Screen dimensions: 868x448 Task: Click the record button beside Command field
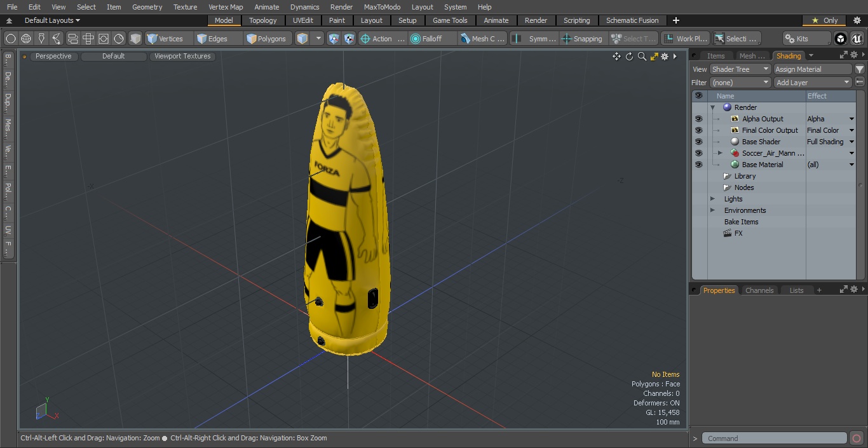857,438
